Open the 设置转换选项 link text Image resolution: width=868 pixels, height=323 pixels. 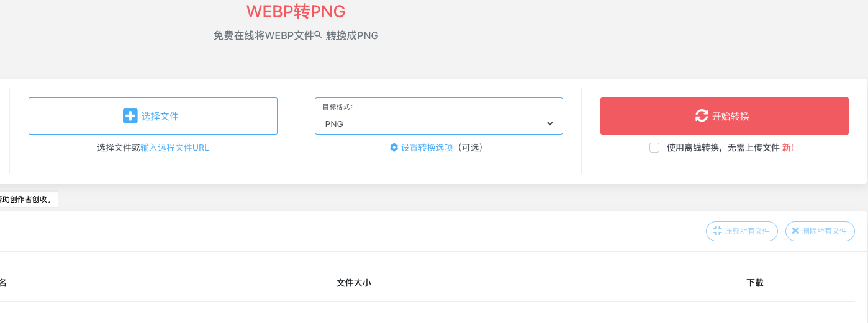(427, 148)
